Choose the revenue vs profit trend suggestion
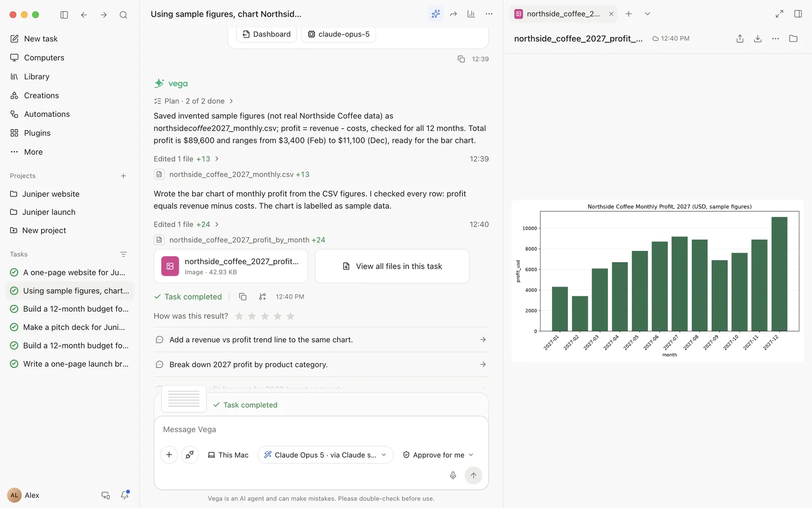Image resolution: width=812 pixels, height=508 pixels. 321,340
